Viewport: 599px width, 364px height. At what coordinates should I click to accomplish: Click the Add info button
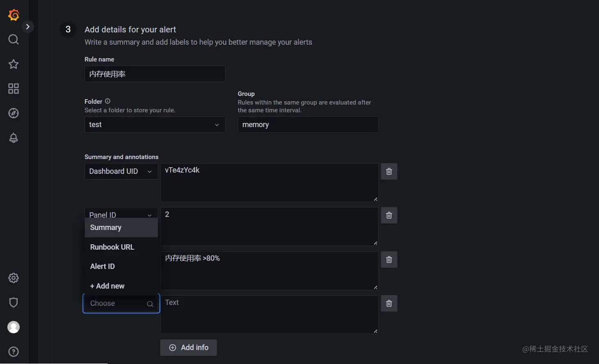click(189, 348)
